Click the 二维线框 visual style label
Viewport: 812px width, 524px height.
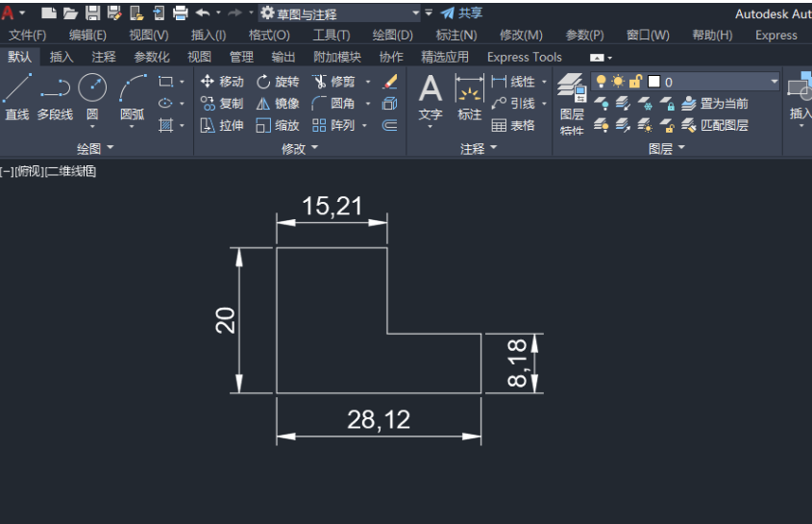pyautogui.click(x=71, y=171)
